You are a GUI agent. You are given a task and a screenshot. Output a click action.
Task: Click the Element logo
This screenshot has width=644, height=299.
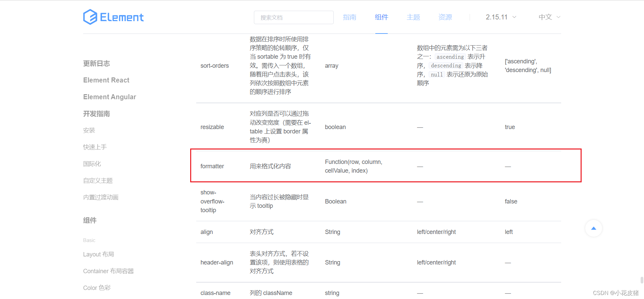tap(113, 17)
